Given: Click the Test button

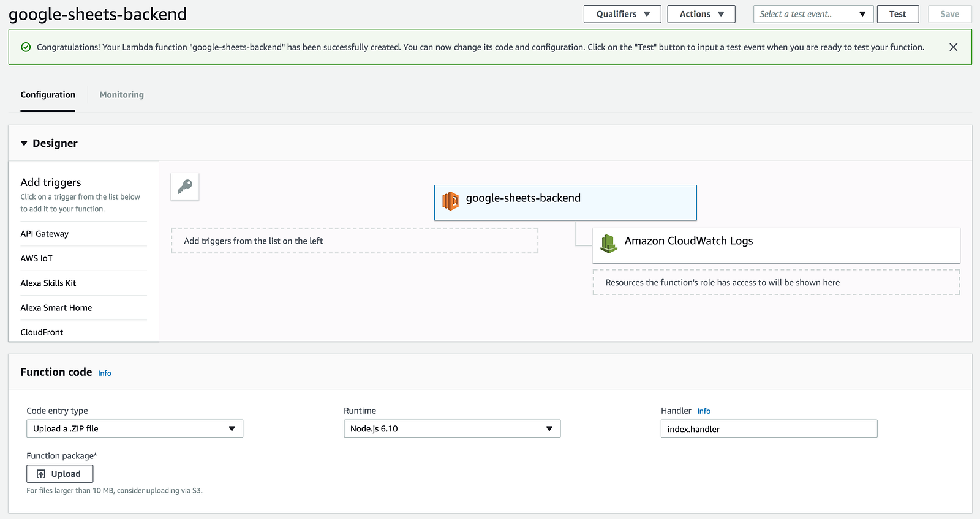Looking at the screenshot, I should (x=897, y=14).
